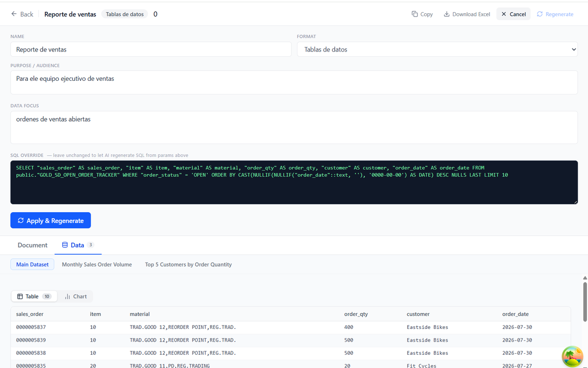Click the Reporte de ventas header title
This screenshot has width=588, height=368.
pos(70,14)
